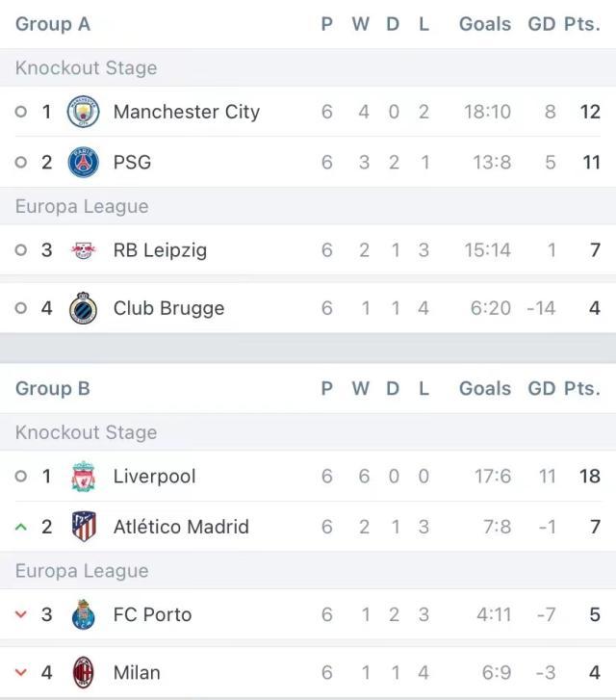616x700 pixels.
Task: Select the Group B header label
Action: tap(53, 388)
